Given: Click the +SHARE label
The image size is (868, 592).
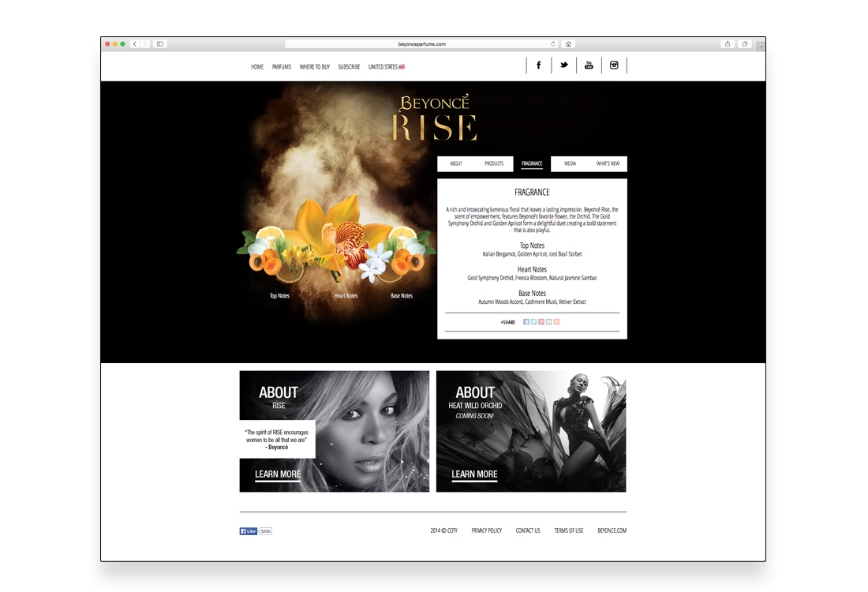Looking at the screenshot, I should 507,322.
